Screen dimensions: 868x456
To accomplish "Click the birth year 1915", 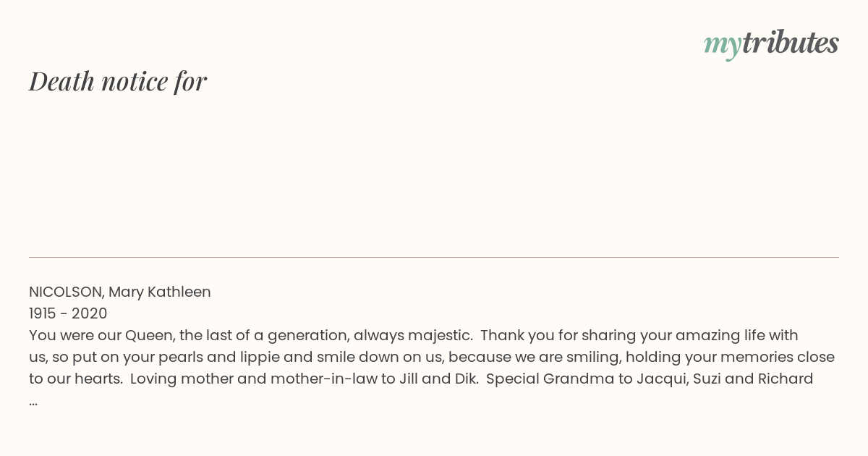I will pos(44,313).
